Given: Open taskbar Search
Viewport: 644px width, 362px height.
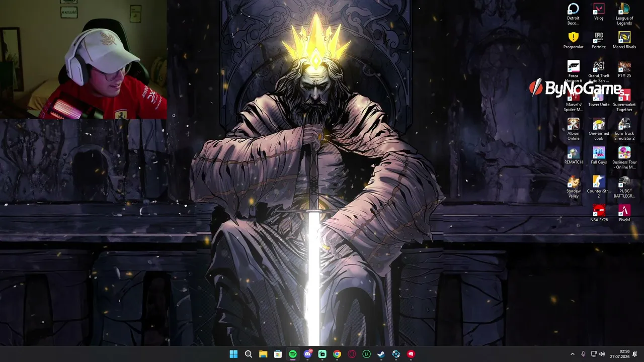Looking at the screenshot, I should pos(249,354).
